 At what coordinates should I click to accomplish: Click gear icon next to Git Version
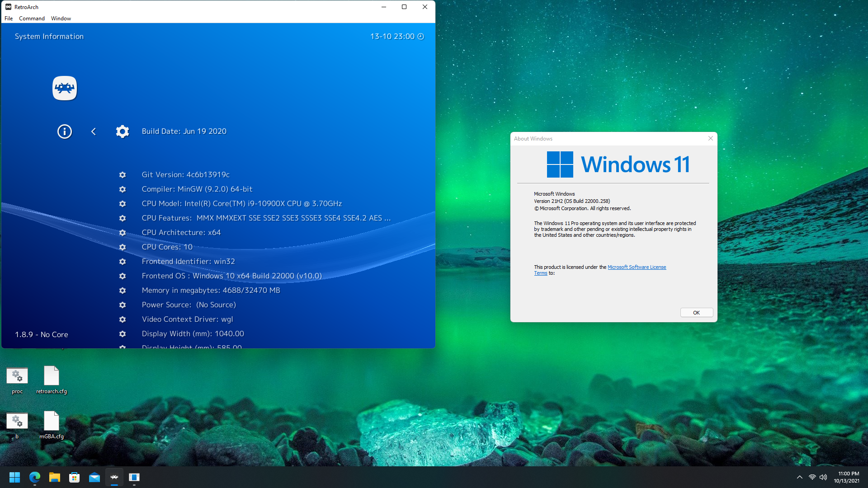click(x=123, y=175)
